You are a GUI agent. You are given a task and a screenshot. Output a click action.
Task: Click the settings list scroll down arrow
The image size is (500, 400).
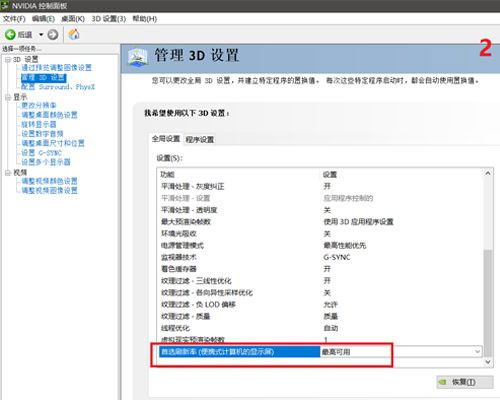[488, 362]
